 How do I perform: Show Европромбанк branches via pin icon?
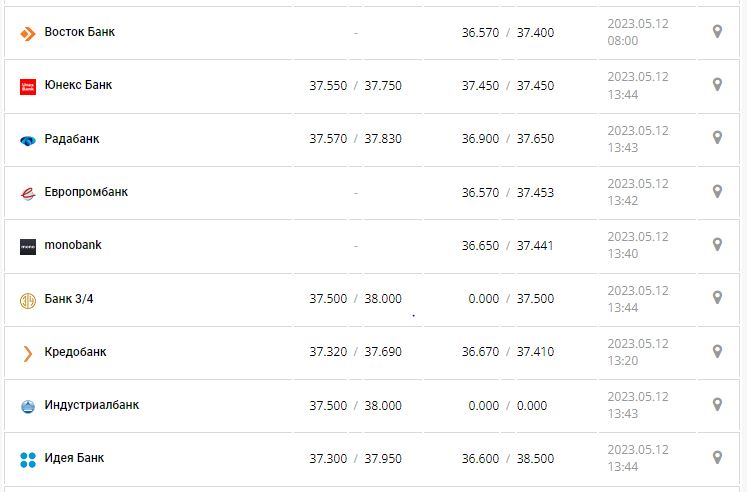[x=717, y=191]
